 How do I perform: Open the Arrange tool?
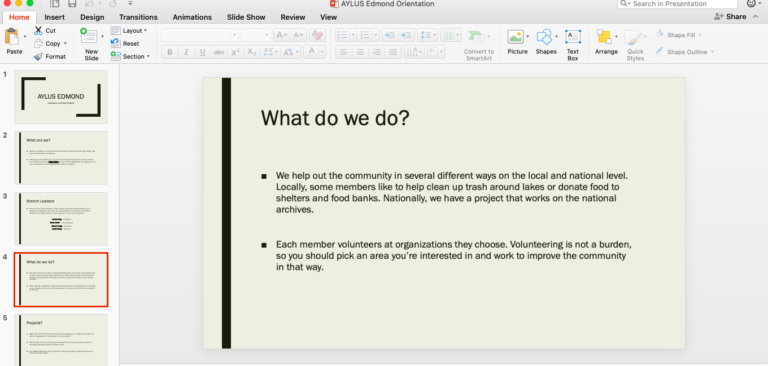pos(604,37)
